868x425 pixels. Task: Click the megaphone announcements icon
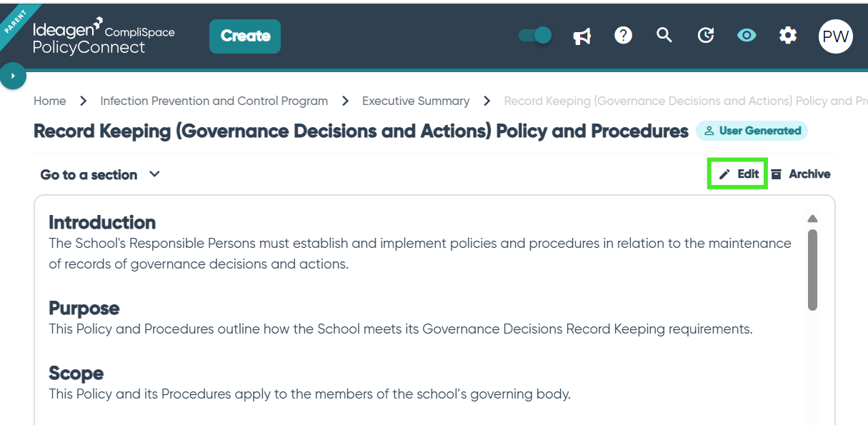[582, 36]
